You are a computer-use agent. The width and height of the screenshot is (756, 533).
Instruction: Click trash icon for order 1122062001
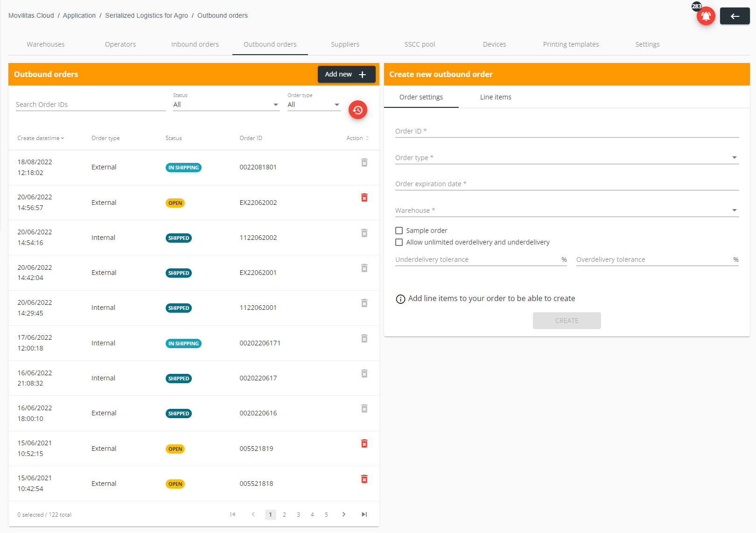[x=364, y=303]
